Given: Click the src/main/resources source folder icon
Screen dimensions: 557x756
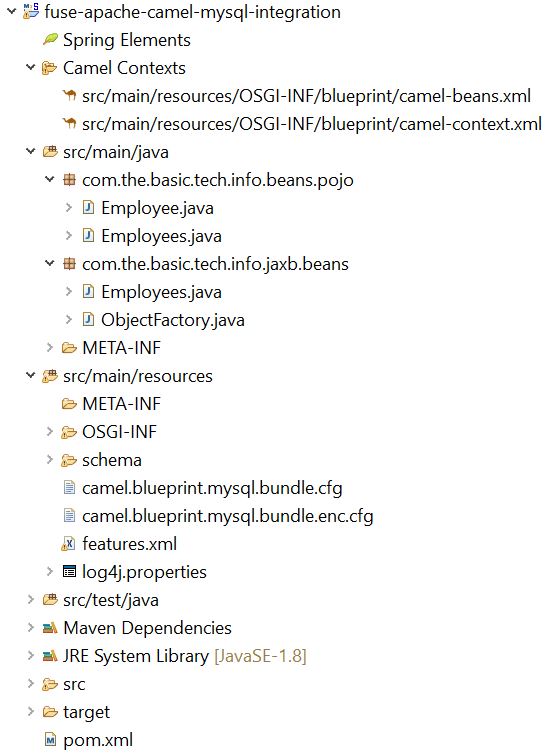Looking at the screenshot, I should point(50,376).
